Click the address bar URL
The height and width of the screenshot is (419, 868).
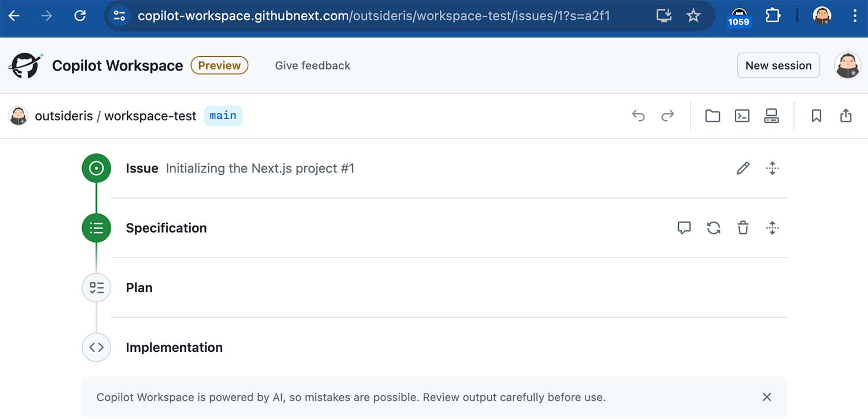pos(373,16)
